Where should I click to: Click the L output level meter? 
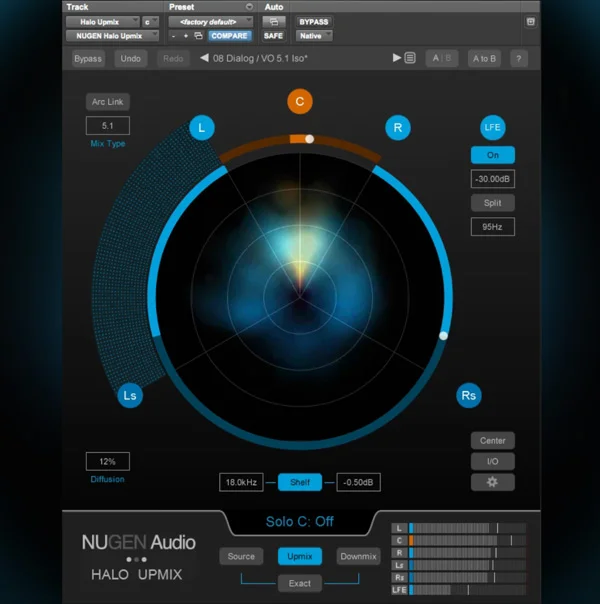(x=468, y=528)
